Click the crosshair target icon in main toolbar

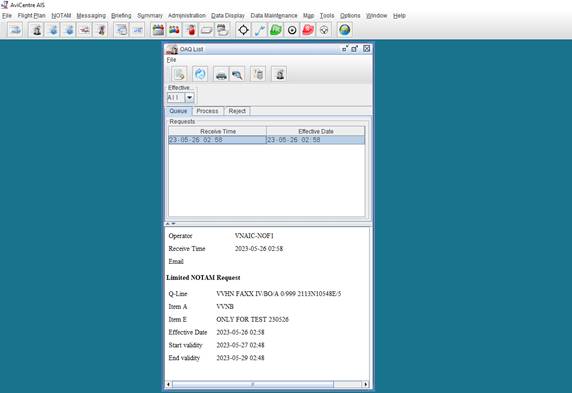click(243, 30)
